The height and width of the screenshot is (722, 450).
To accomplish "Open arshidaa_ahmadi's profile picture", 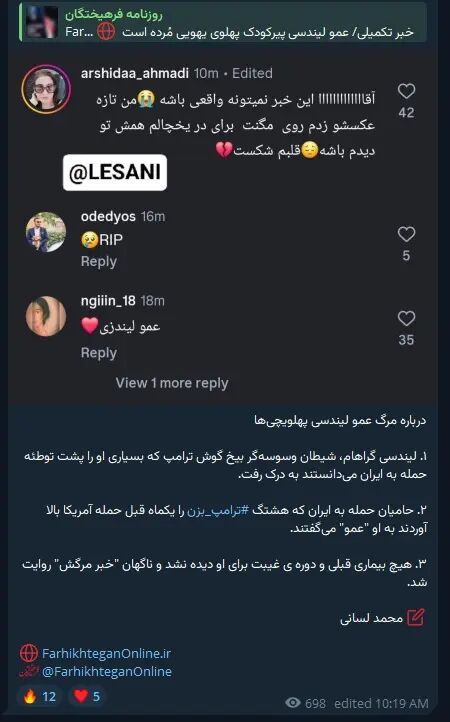I will point(46,89).
